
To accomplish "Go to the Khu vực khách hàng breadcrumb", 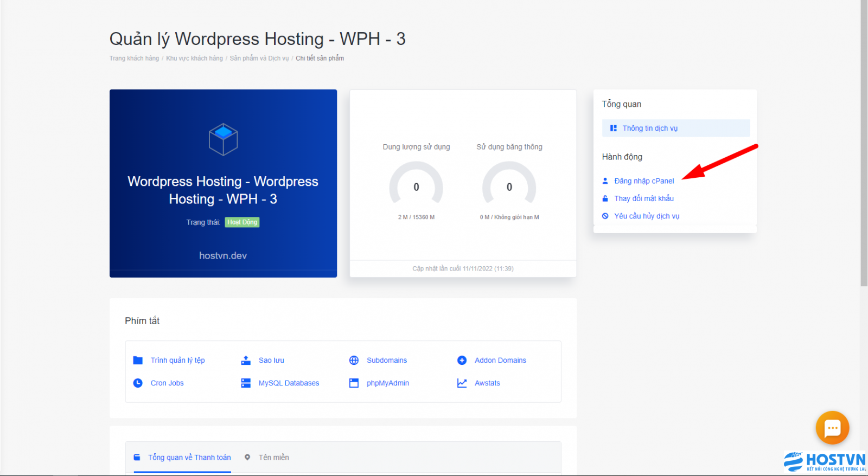I will coord(194,58).
